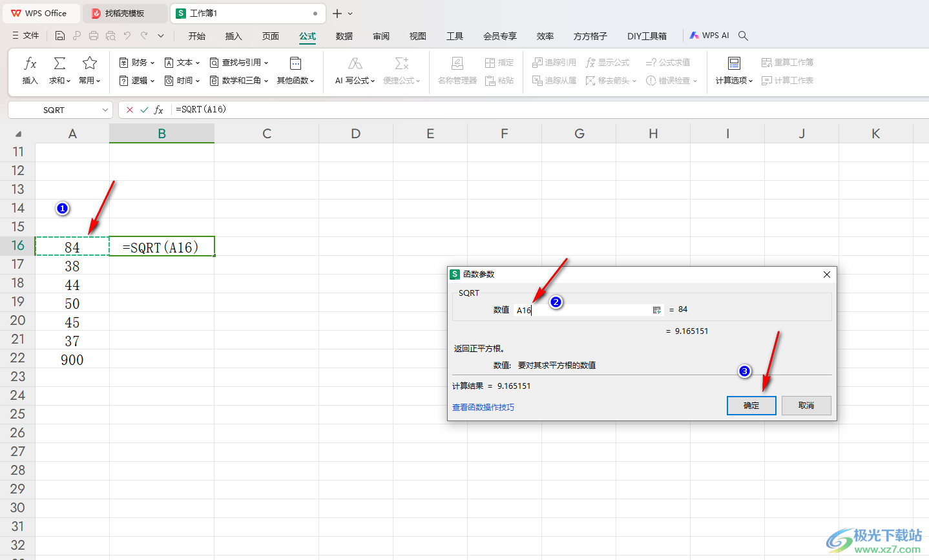Click the 数值 input field containing A16
This screenshot has height=560, width=929.
coord(589,310)
